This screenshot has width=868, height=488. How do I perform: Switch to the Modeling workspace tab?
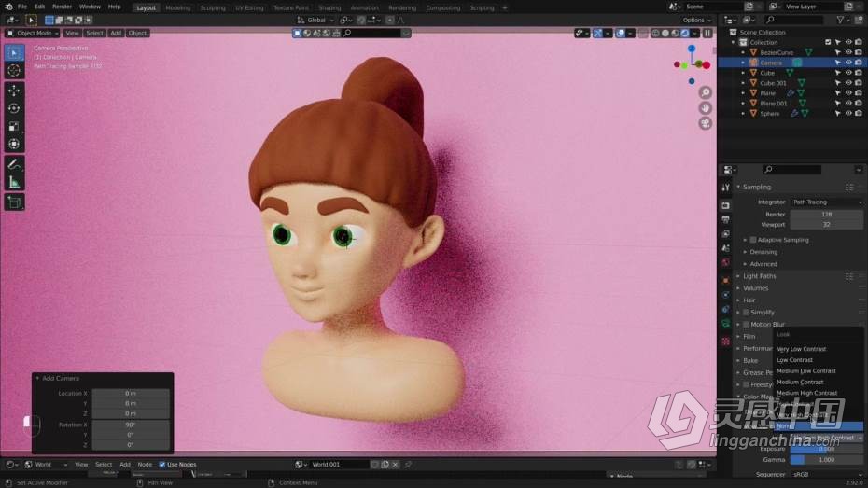coord(177,8)
